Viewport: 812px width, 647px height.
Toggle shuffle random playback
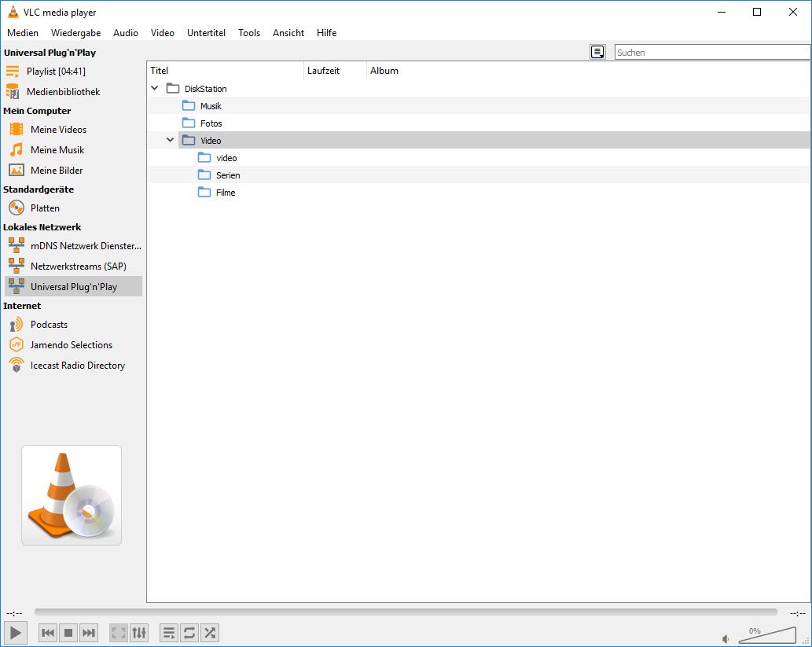coord(210,633)
